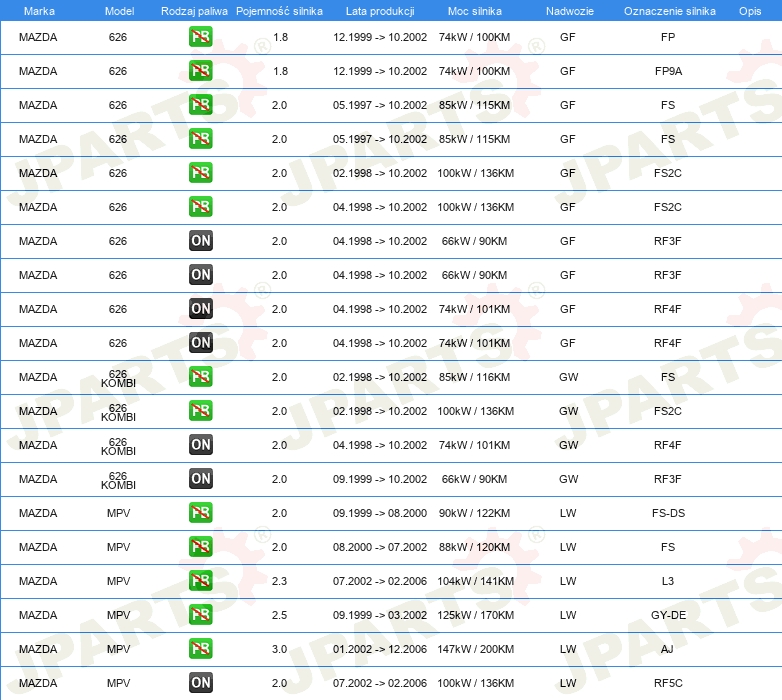Click the 90kW / 122KM power cell

click(474, 513)
